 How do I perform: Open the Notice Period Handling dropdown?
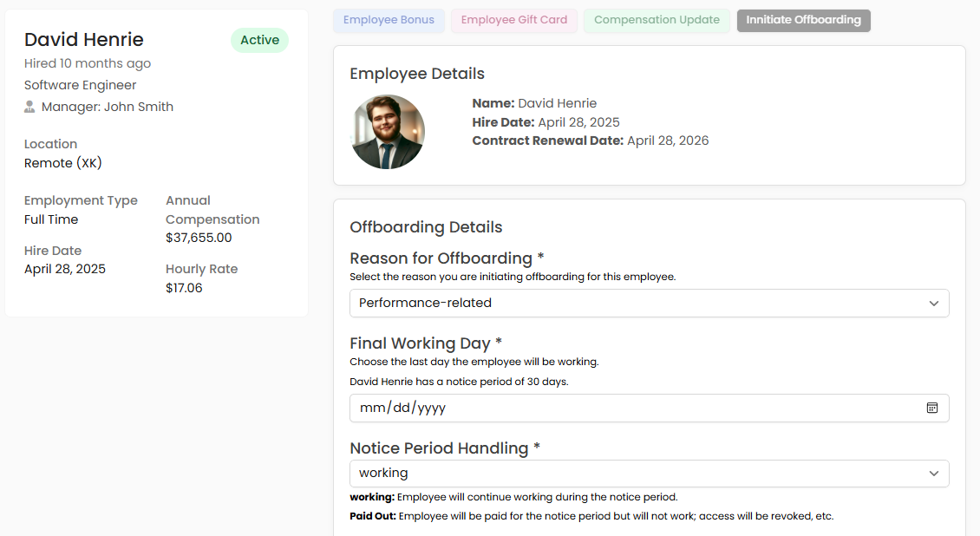click(x=649, y=474)
